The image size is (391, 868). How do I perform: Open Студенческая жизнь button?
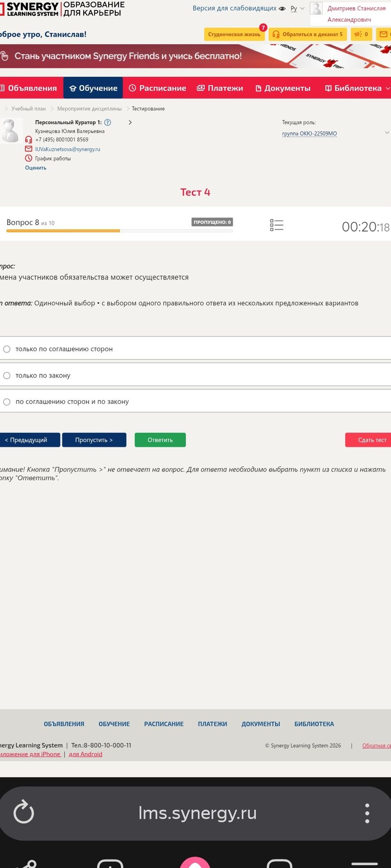click(x=234, y=34)
